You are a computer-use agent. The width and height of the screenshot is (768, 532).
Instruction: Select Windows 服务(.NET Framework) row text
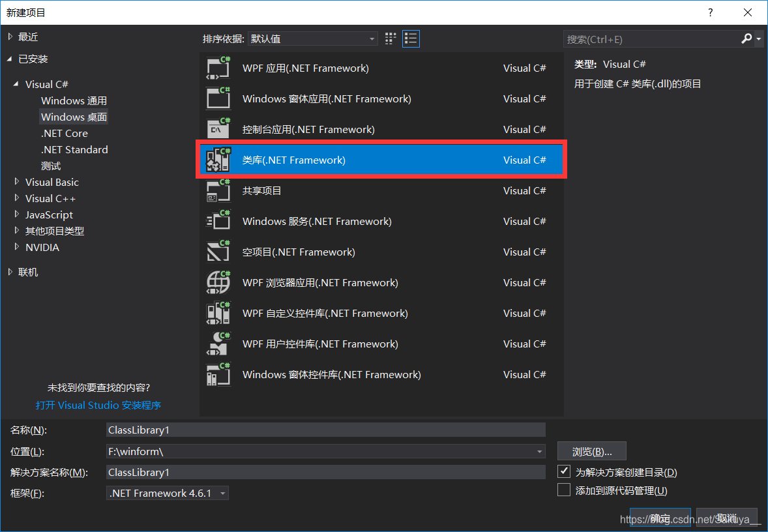[317, 221]
